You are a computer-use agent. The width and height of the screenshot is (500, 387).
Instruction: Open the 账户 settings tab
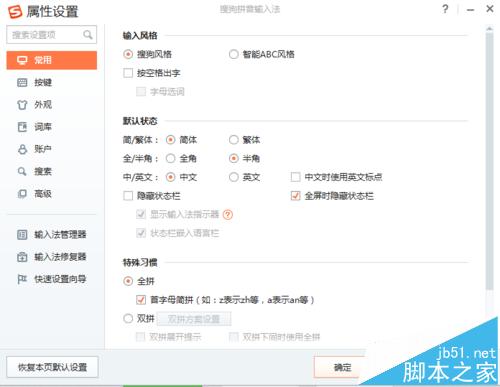[52, 149]
